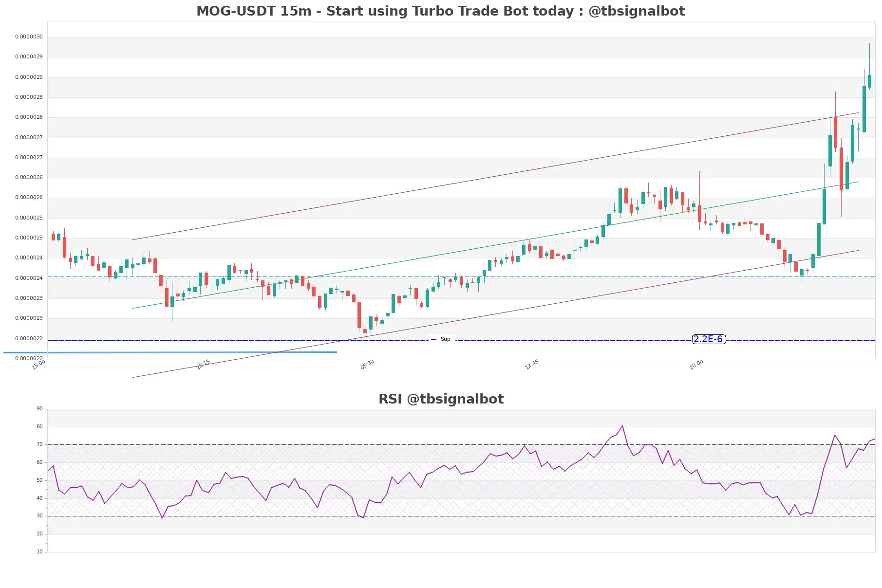882x588 pixels.
Task: Click the Sup legend label
Action: (x=445, y=339)
